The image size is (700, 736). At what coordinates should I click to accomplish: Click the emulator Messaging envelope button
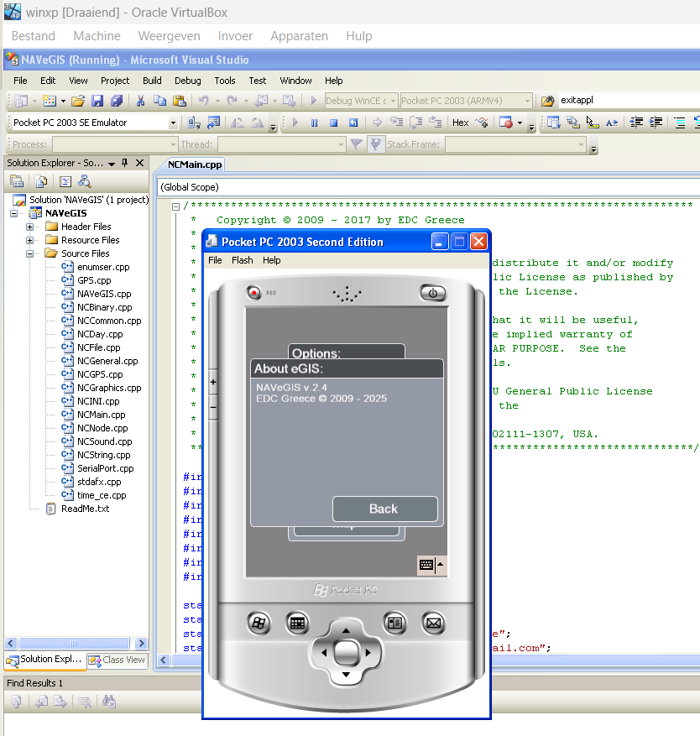[433, 623]
